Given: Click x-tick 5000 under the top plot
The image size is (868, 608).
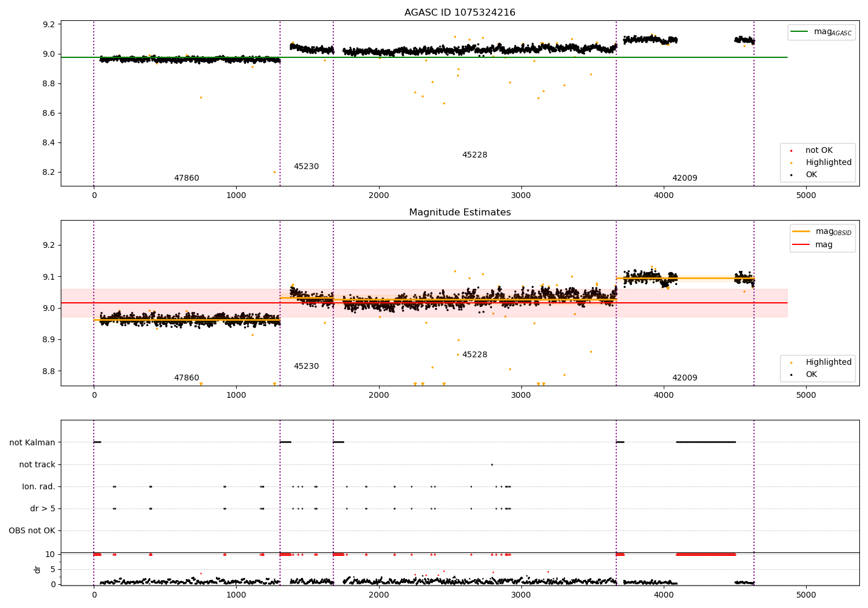Looking at the screenshot, I should click(x=806, y=196).
